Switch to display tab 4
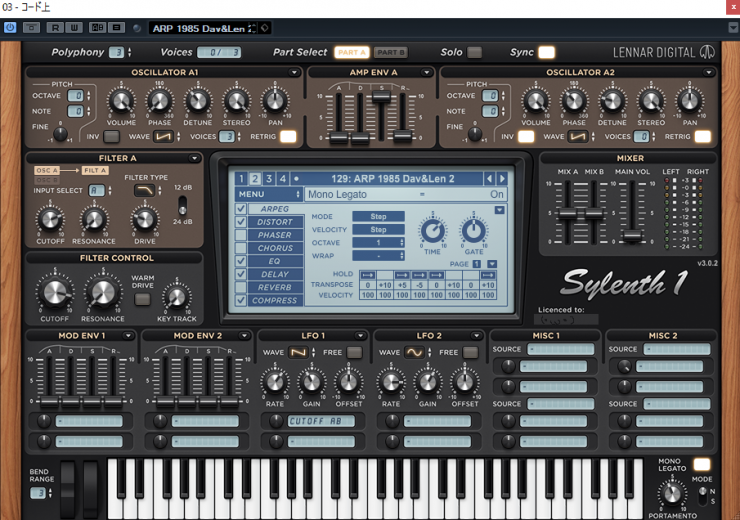Viewport: 740px width, 520px height. 282,178
